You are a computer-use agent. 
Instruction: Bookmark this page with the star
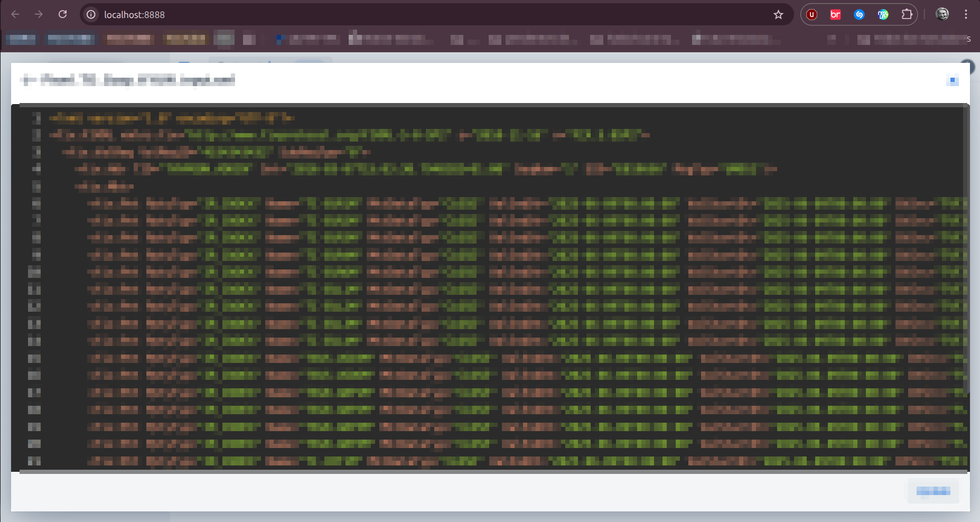(778, 15)
